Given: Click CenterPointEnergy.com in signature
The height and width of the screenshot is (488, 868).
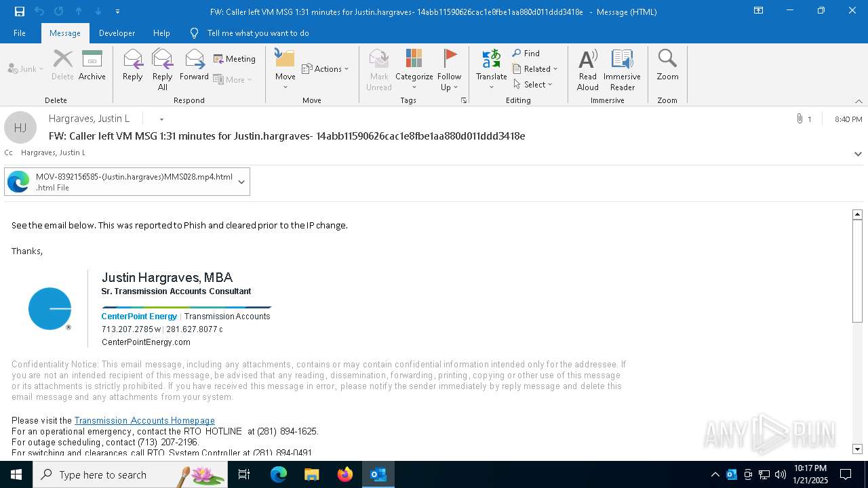Looking at the screenshot, I should (x=146, y=342).
